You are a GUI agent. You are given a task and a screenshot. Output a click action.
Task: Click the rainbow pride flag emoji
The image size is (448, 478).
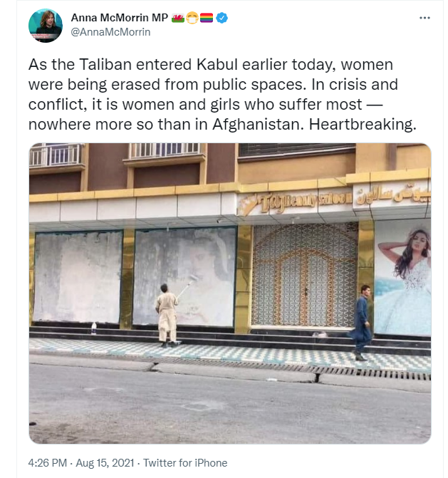tap(207, 18)
